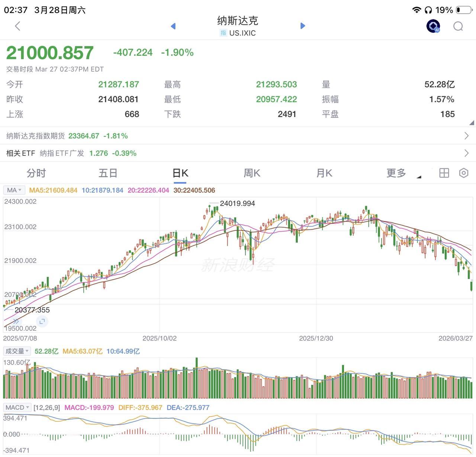Go to previous index with left triangle

click(173, 26)
